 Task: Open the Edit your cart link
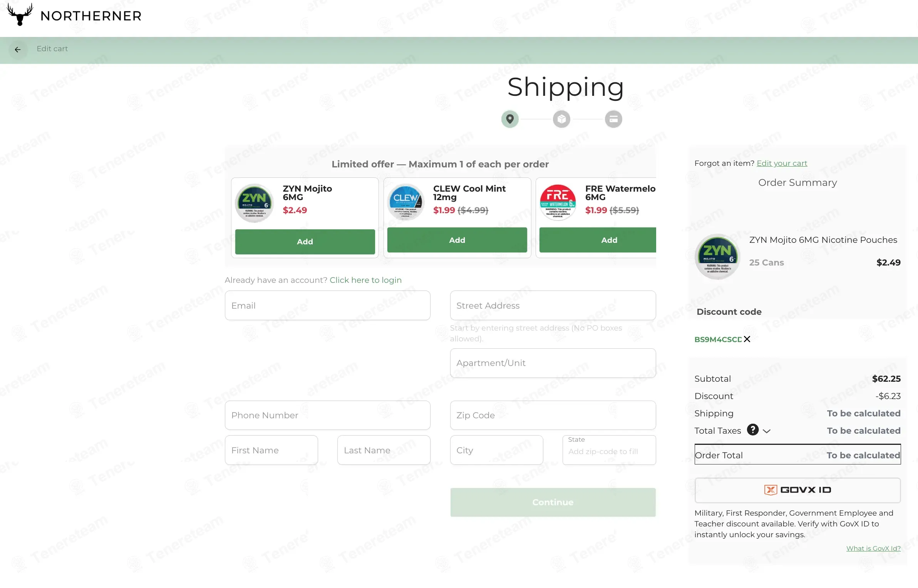(782, 163)
